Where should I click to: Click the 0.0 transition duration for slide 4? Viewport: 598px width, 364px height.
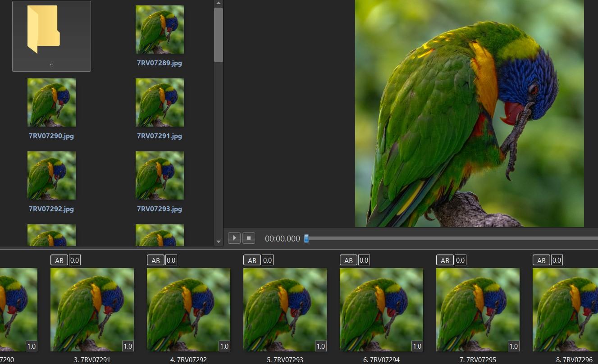(x=171, y=260)
